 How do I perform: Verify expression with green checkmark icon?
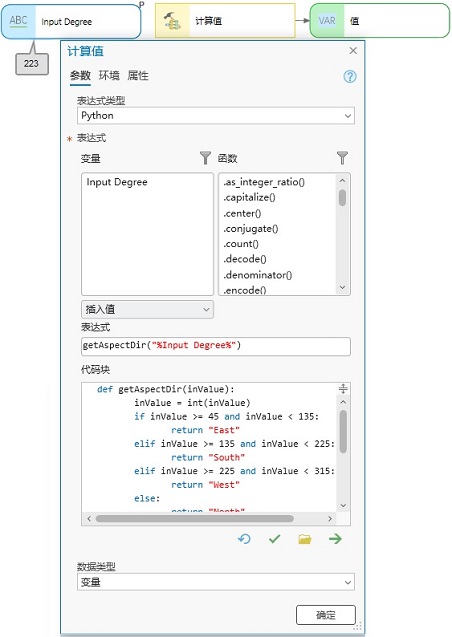(x=275, y=539)
